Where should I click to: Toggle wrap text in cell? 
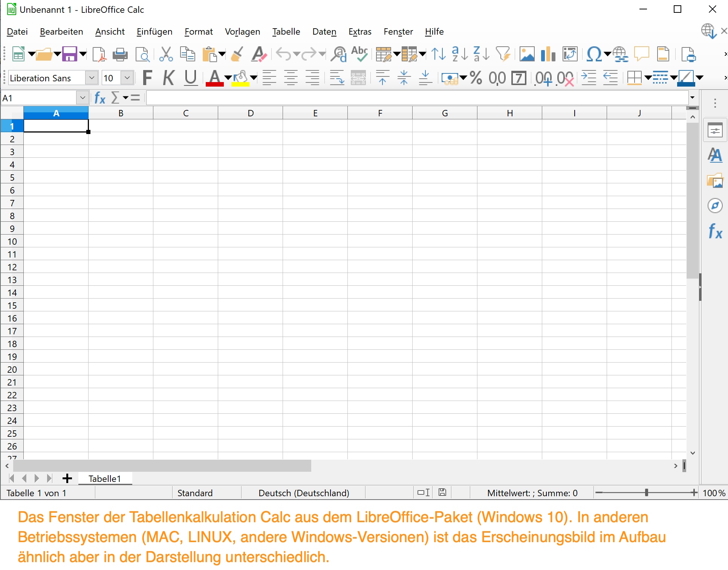(337, 78)
